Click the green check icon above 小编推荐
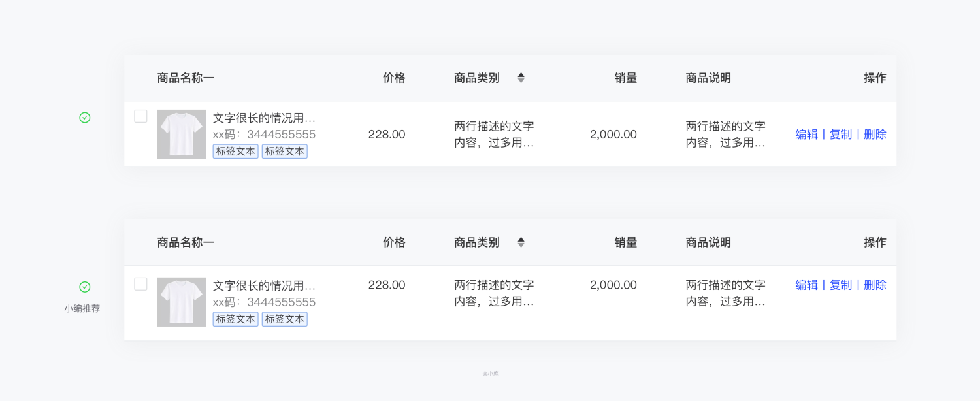 (x=84, y=287)
